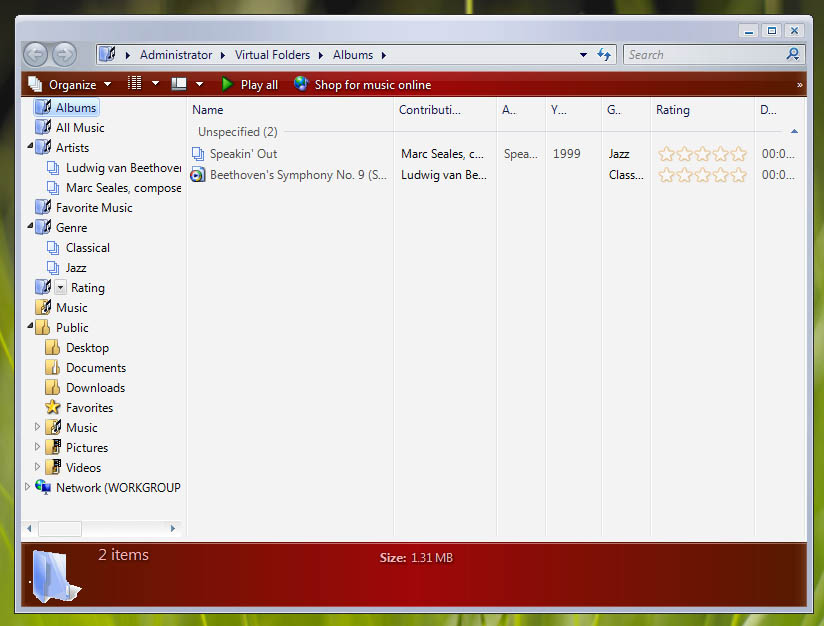Viewport: 824px width, 626px height.
Task: Click the Forward navigation arrow button
Action: coord(64,54)
